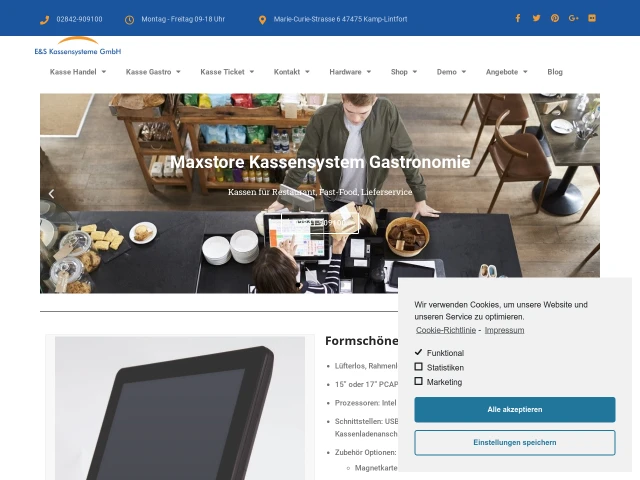Click the address Marie-Curie-Strasse 6 text
This screenshot has height=480, width=640.
(x=340, y=19)
